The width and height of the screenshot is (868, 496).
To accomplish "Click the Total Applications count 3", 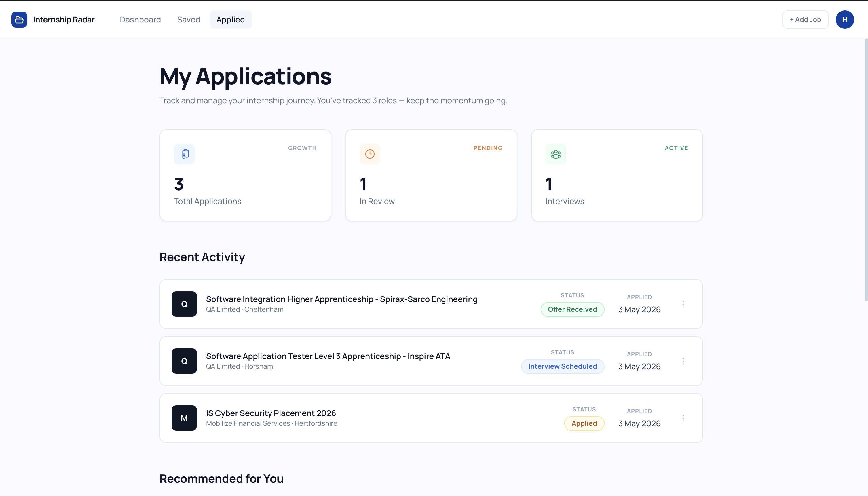I will [179, 184].
